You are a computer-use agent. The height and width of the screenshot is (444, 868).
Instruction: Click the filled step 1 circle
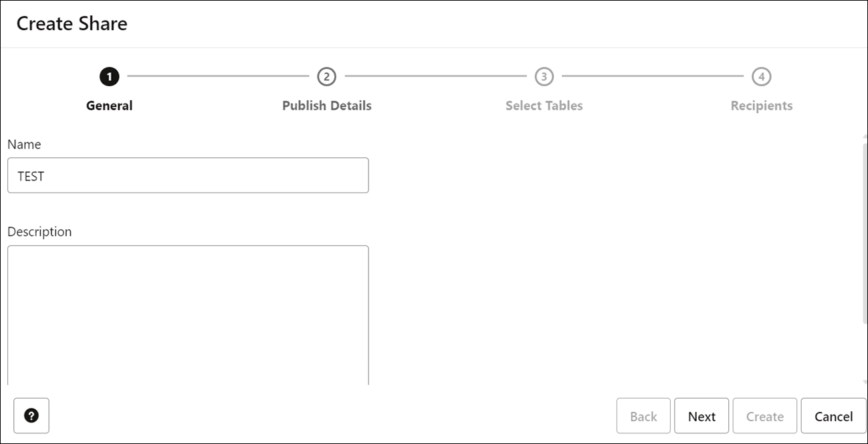point(108,76)
